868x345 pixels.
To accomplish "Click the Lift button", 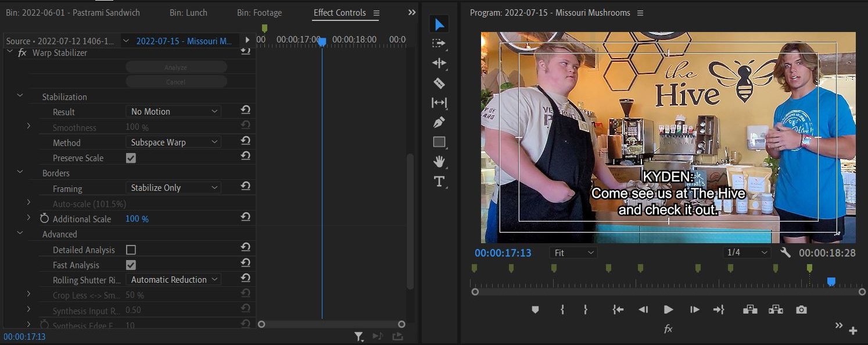I will coord(750,310).
